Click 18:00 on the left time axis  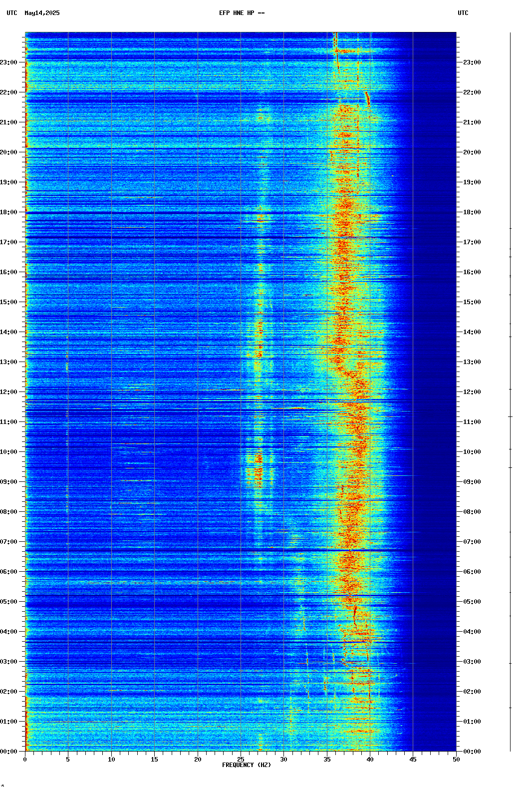[x=8, y=212]
